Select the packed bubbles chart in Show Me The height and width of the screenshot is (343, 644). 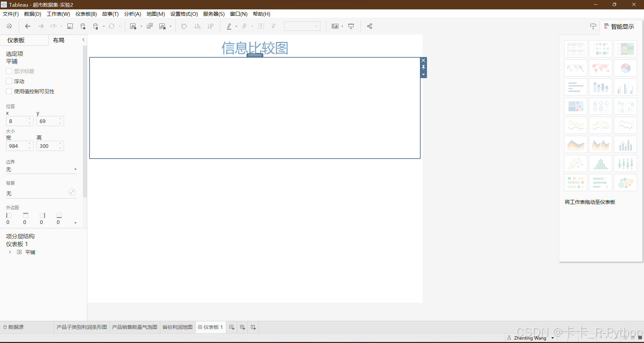626,183
